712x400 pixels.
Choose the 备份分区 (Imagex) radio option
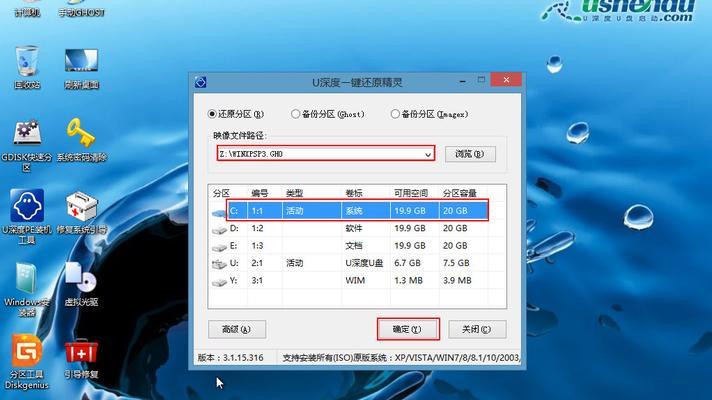click(396, 114)
